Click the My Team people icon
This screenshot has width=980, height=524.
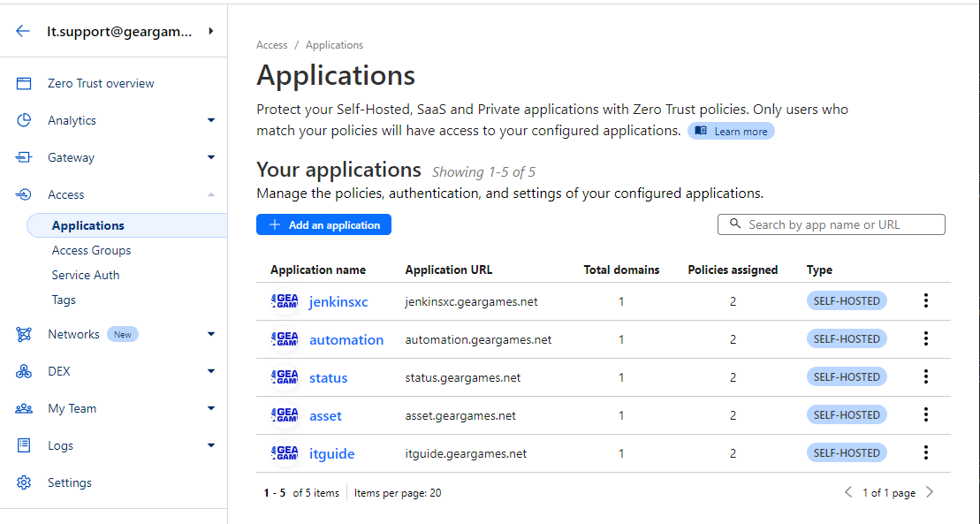tap(24, 408)
